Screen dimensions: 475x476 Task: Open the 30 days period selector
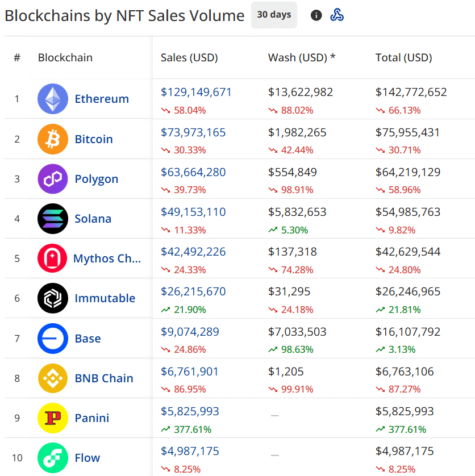(x=274, y=15)
